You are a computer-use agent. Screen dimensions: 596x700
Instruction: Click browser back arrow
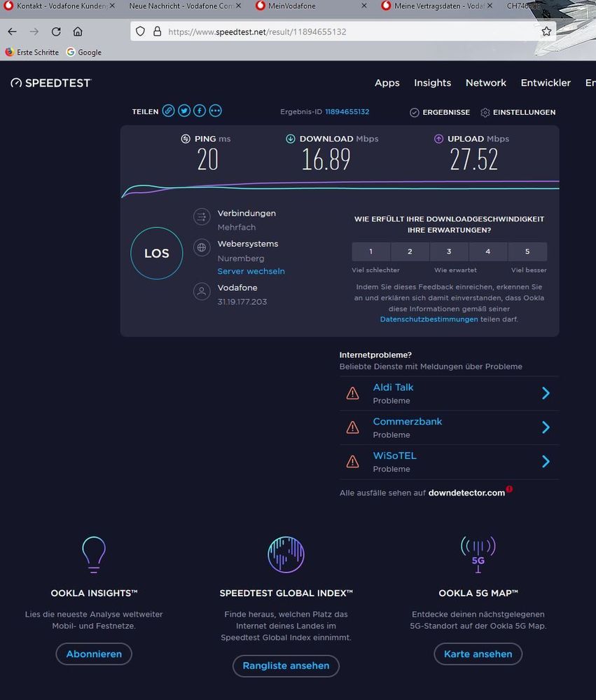click(13, 32)
